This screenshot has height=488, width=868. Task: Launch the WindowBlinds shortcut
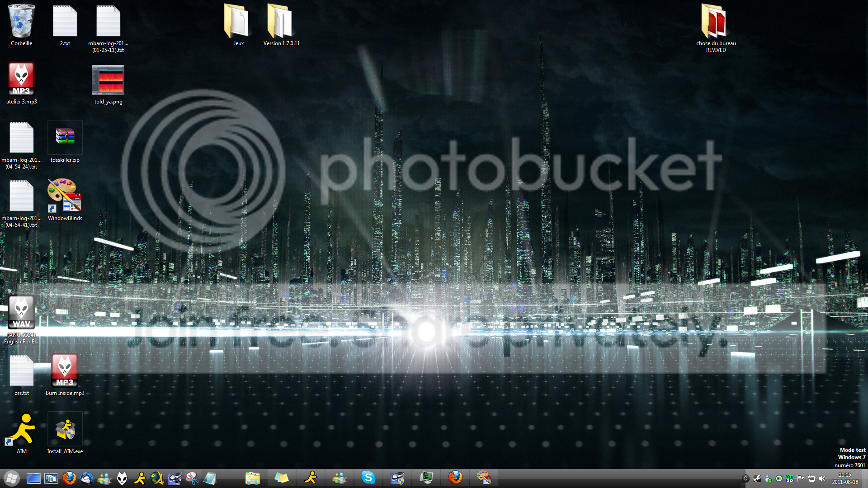[65, 200]
